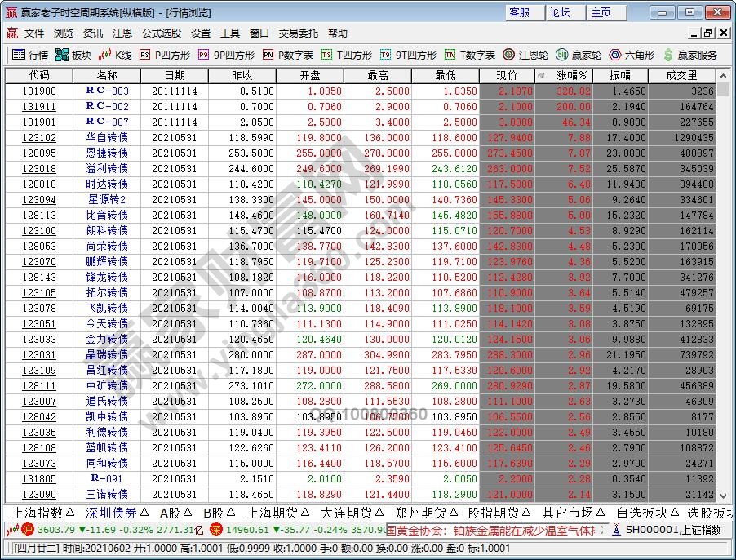736x560 pixels.
Task: Select the T数字表 tool
Action: pyautogui.click(x=470, y=55)
